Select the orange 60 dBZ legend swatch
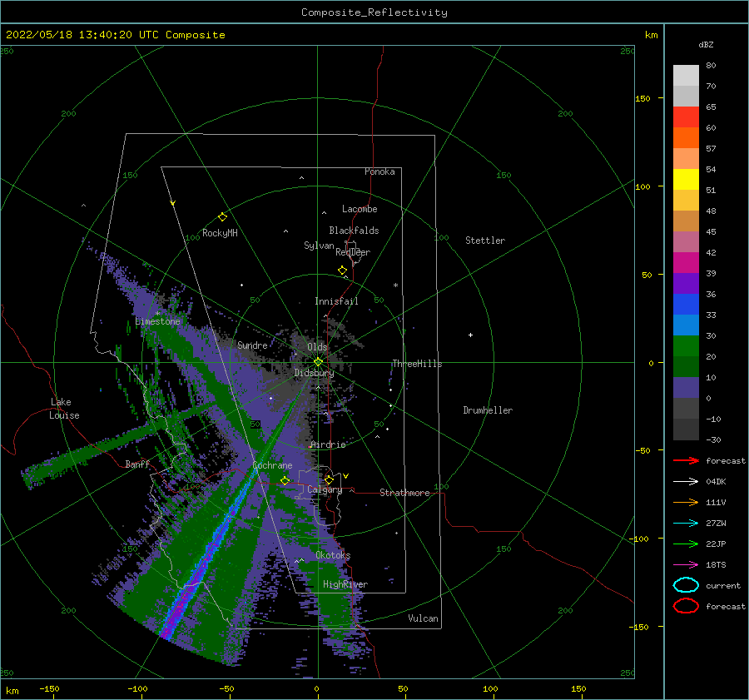The width and height of the screenshot is (749, 700). pos(686,137)
